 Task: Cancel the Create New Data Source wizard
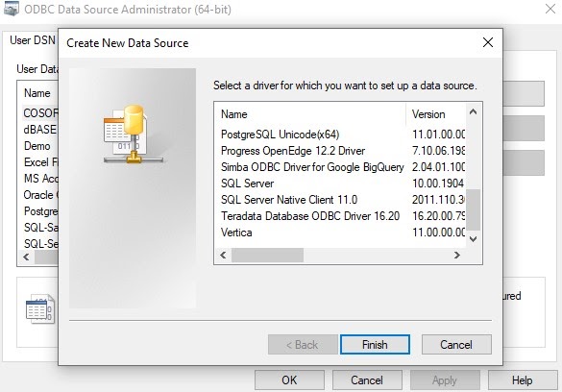(456, 345)
